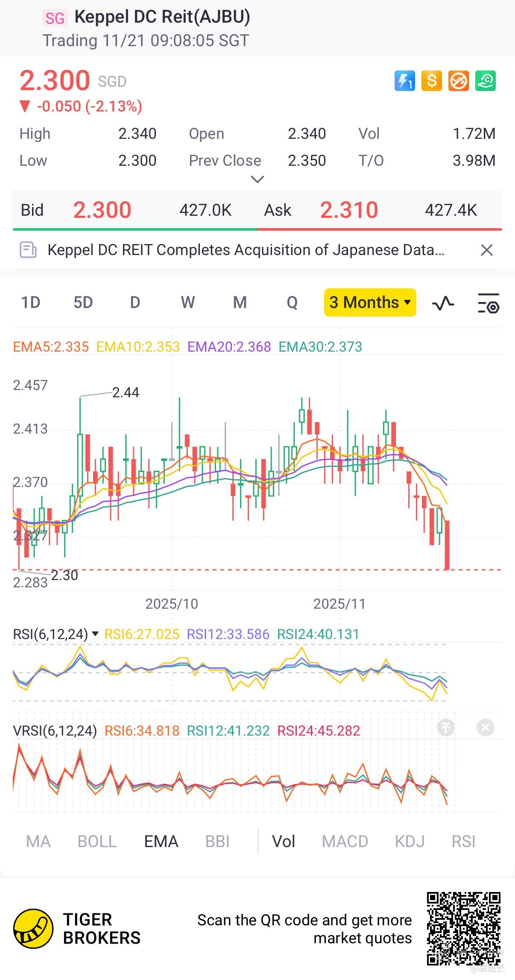Select the monthly M chart tab

click(240, 302)
